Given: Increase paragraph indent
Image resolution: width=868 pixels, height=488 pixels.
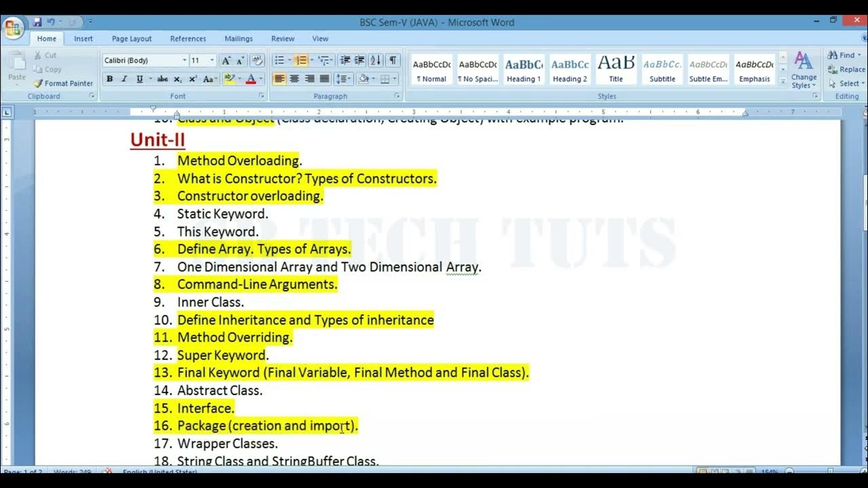Looking at the screenshot, I should click(359, 60).
